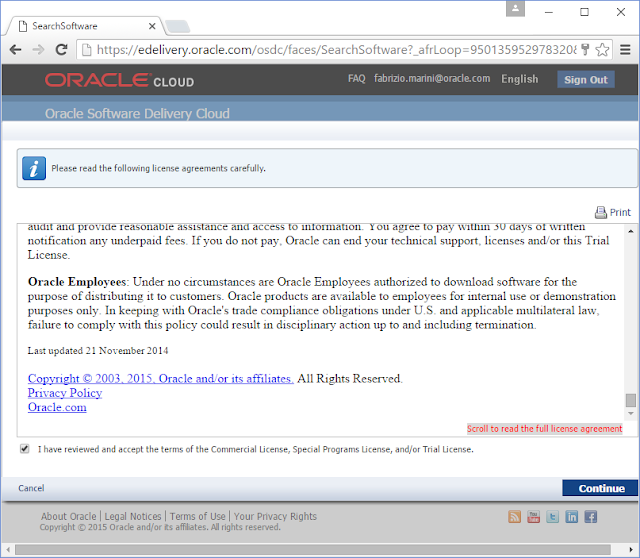Reload the page with the refresh icon
Image resolution: width=640 pixels, height=558 pixels.
61,50
